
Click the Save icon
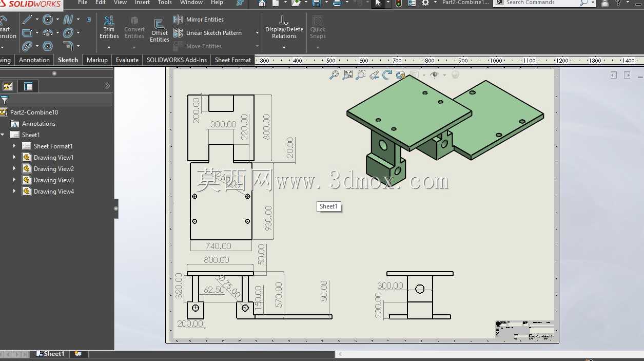point(316,3)
